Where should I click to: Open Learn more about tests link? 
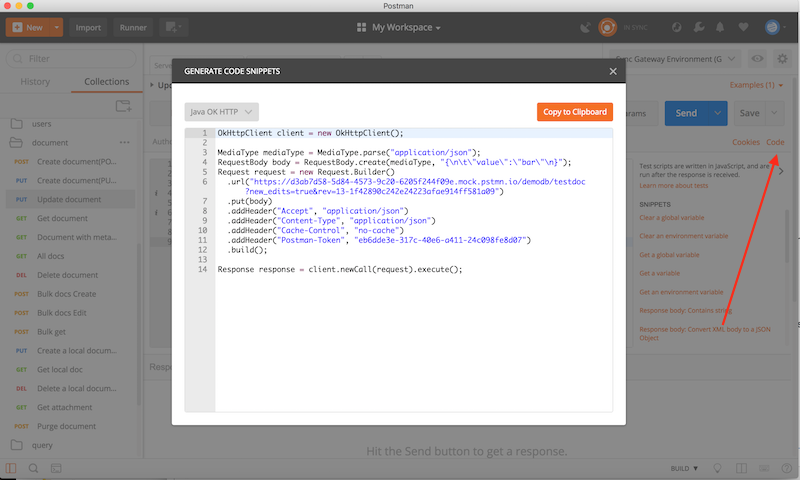[673, 186]
